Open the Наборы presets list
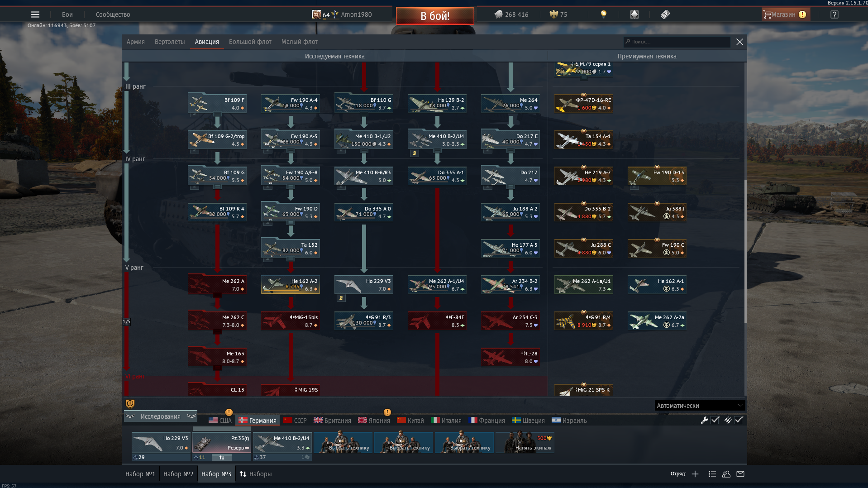868x488 pixels. [256, 474]
